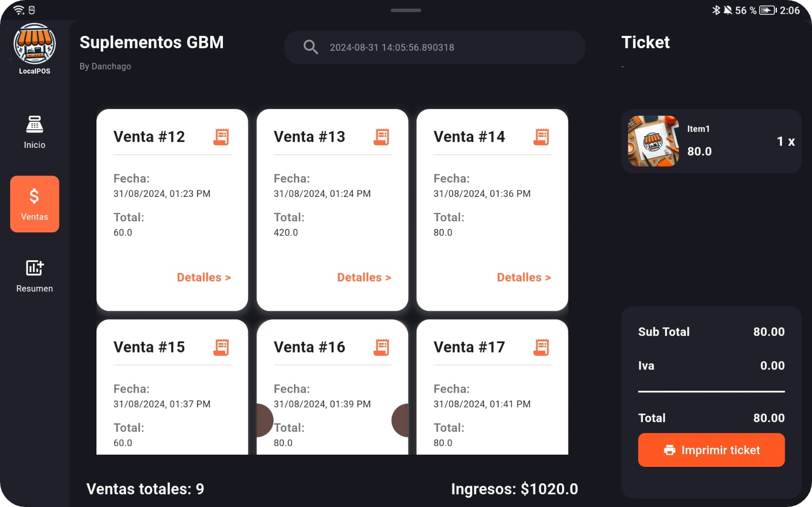
Task: Click the Item1 product thumbnail
Action: pyautogui.click(x=654, y=141)
